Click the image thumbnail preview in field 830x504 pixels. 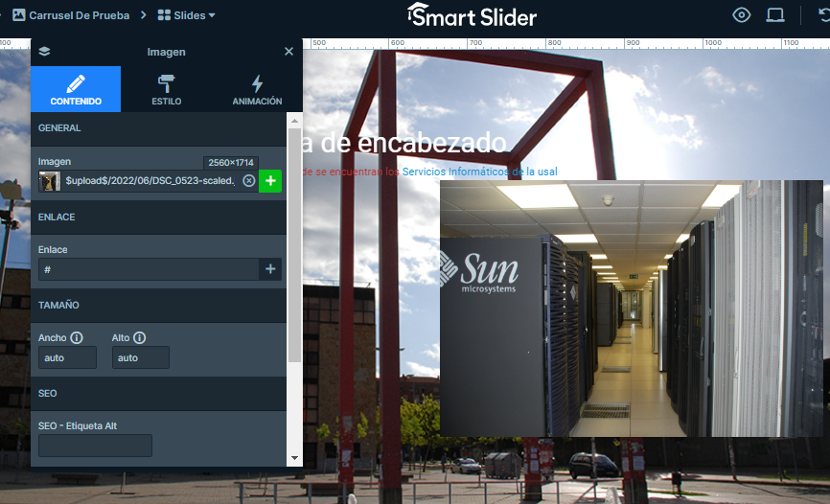pos(50,181)
